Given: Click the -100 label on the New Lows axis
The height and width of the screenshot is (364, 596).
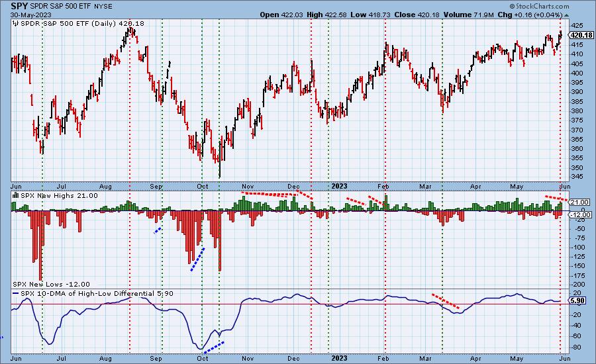Looking at the screenshot, I should pos(579,248).
